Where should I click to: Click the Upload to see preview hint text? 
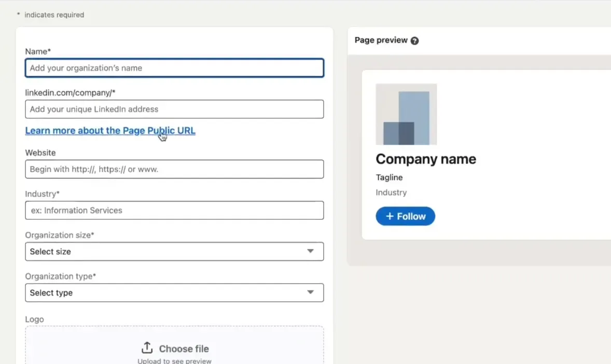click(174, 361)
